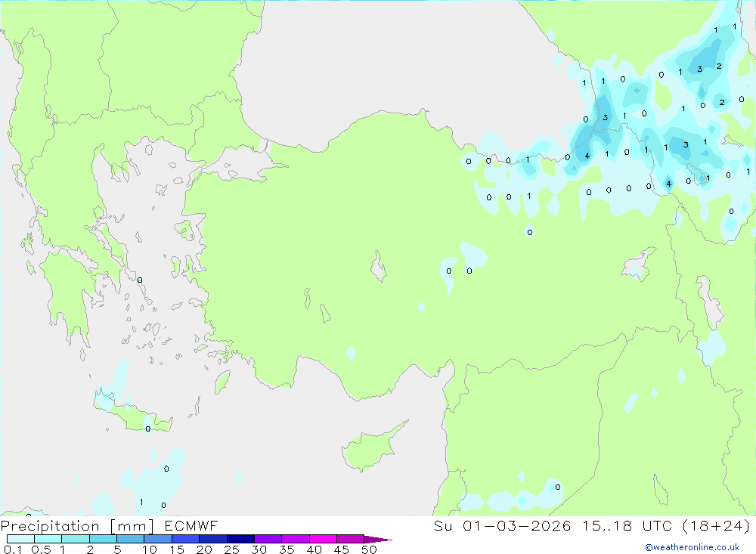Image resolution: width=756 pixels, height=554 pixels.
Task: Click the legend label '25'
Action: (232, 549)
